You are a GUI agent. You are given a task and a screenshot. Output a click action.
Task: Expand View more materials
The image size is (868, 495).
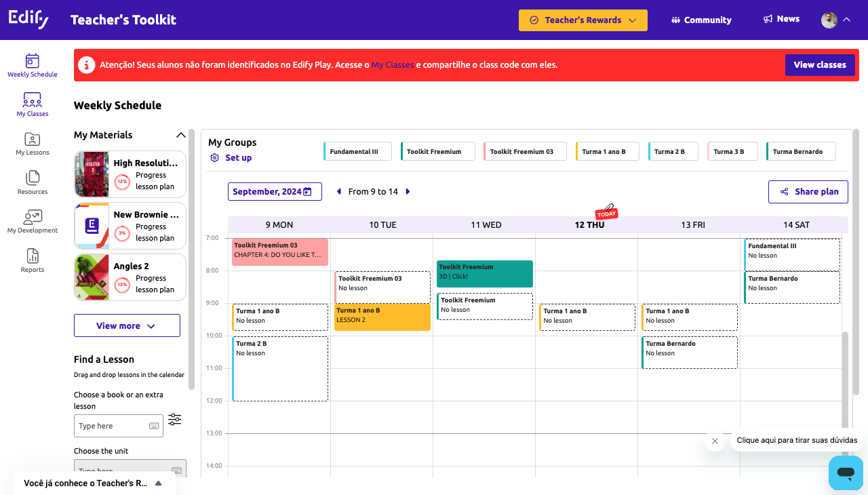pos(127,325)
